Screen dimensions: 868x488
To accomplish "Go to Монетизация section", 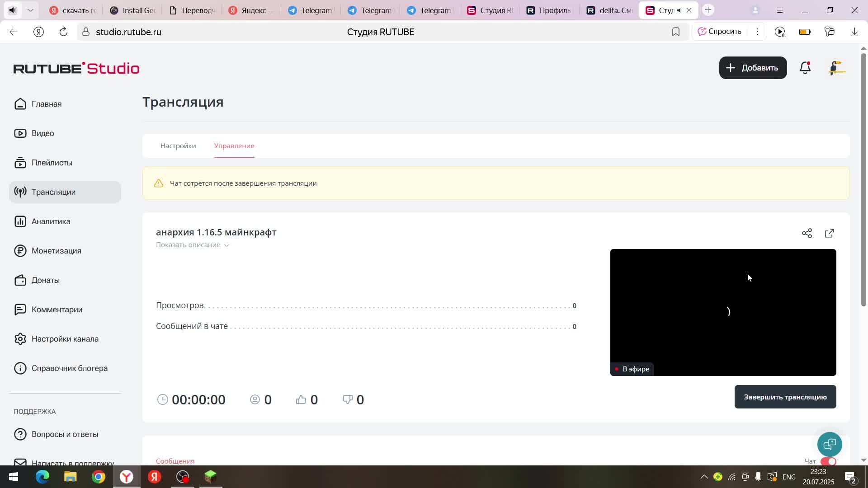I will (x=56, y=251).
